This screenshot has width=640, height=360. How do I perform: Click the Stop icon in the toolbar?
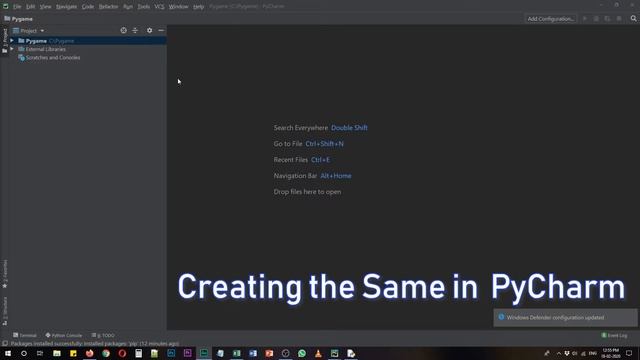coord(619,19)
